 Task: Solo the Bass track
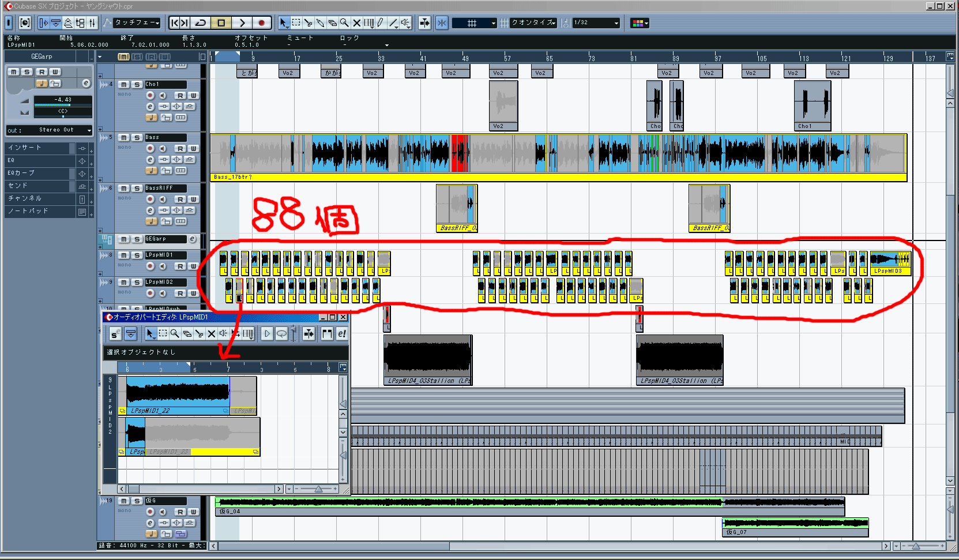coord(137,138)
